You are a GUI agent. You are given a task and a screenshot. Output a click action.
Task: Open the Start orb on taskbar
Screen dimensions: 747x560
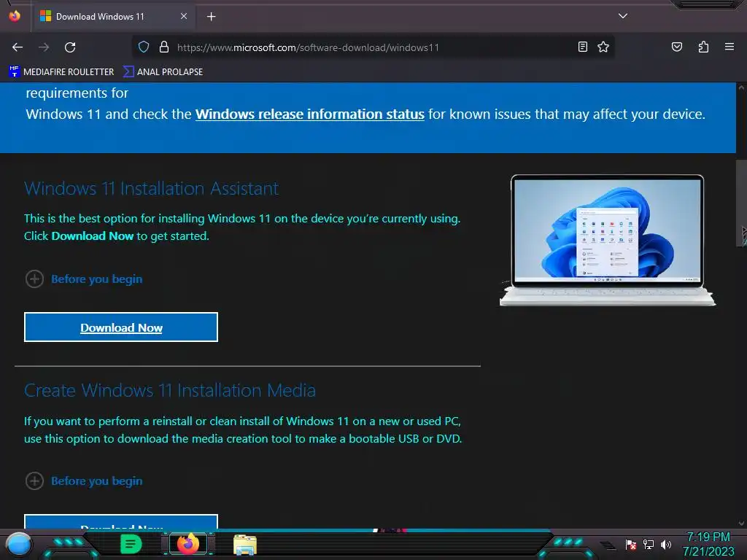[x=19, y=545]
